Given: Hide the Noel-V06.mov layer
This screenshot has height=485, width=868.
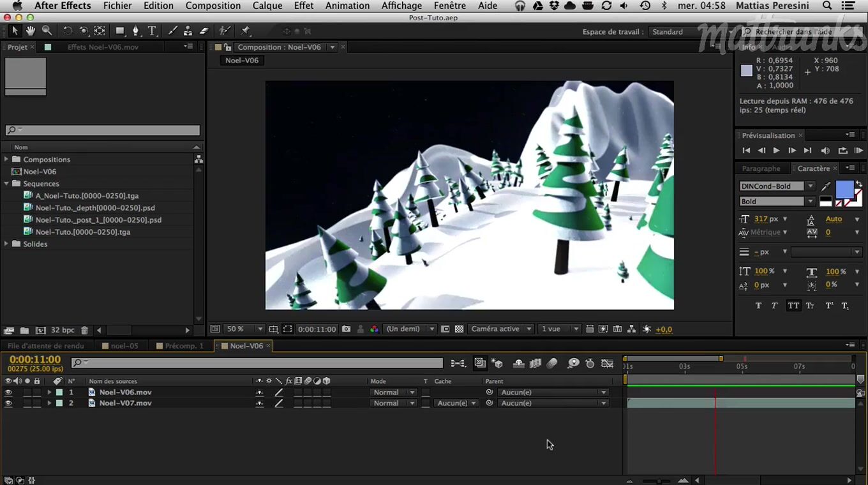Looking at the screenshot, I should 8,392.
